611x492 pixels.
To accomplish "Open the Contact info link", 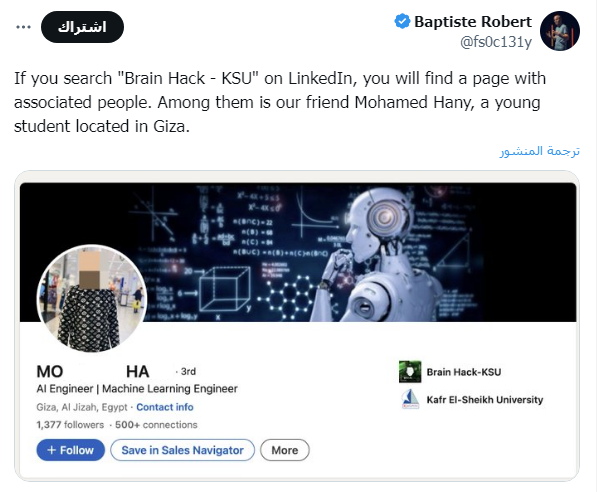I will point(165,407).
